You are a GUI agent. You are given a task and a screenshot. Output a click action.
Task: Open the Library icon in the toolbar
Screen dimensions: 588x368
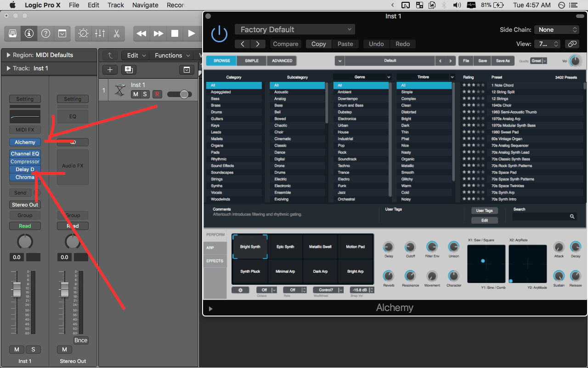coord(12,34)
